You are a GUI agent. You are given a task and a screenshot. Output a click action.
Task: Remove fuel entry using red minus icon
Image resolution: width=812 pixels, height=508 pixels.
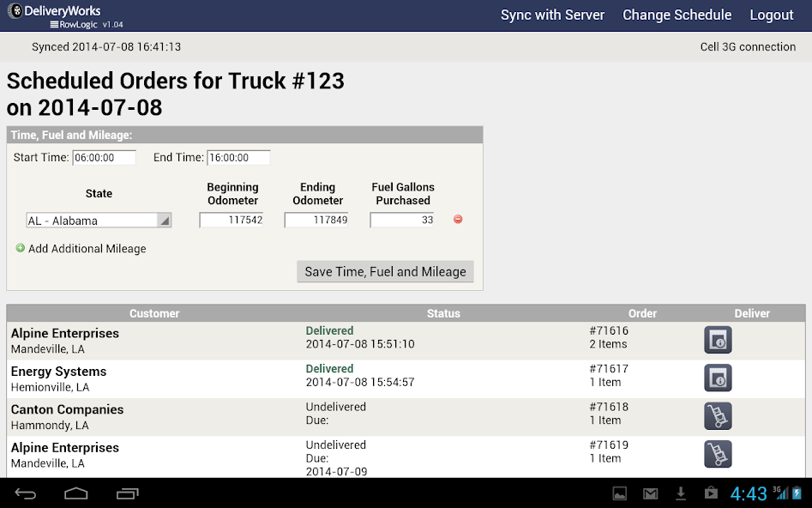coord(458,220)
